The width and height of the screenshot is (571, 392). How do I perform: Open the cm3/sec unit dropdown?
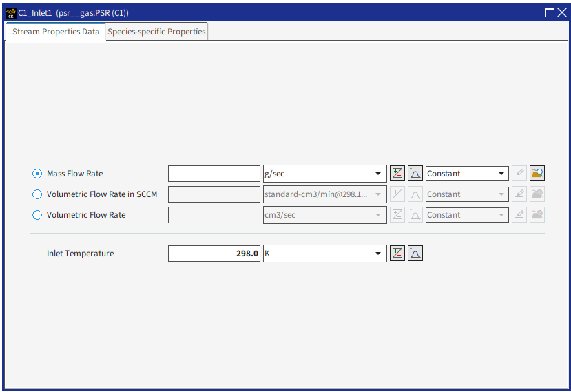coord(325,215)
